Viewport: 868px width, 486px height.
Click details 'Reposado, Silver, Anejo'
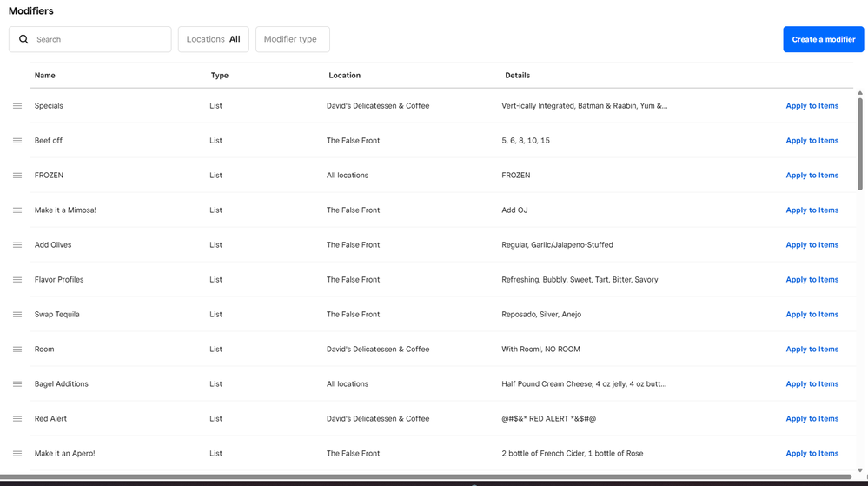(x=541, y=314)
